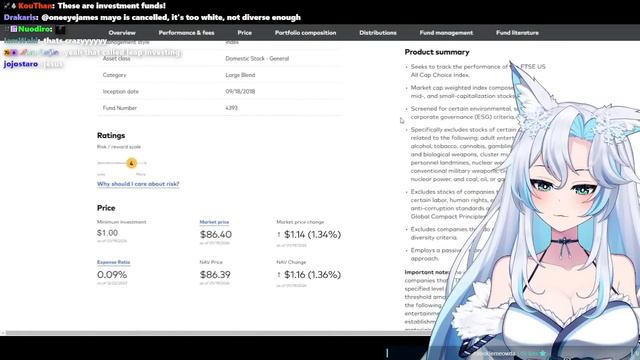This screenshot has height=360, width=640.
Task: Select Fund Number value 4393
Action: (231, 108)
